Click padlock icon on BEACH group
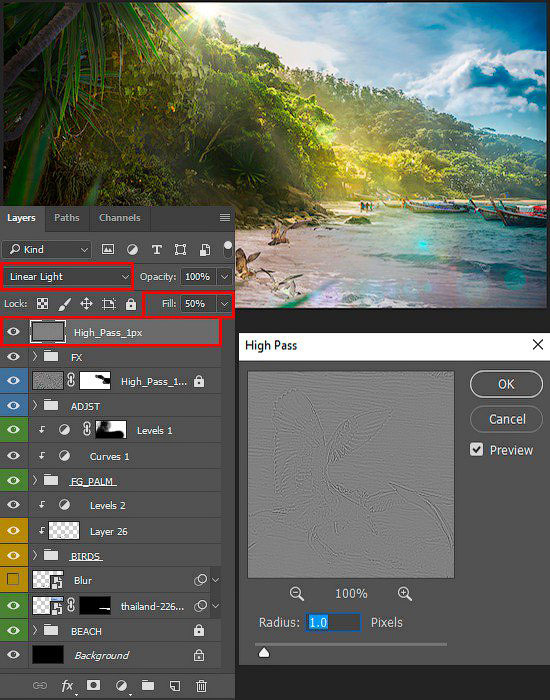The image size is (550, 700). 199,630
